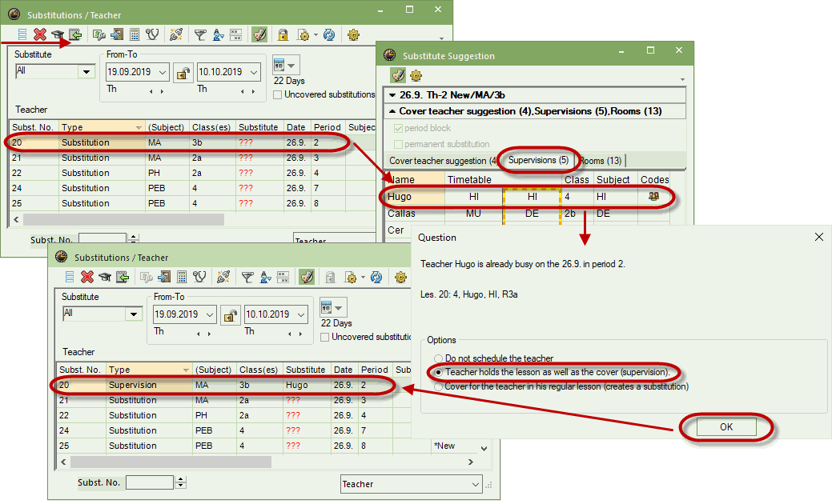
Task: Open 10.10.2019 date dropdown in back Substitutions window
Action: (254, 72)
